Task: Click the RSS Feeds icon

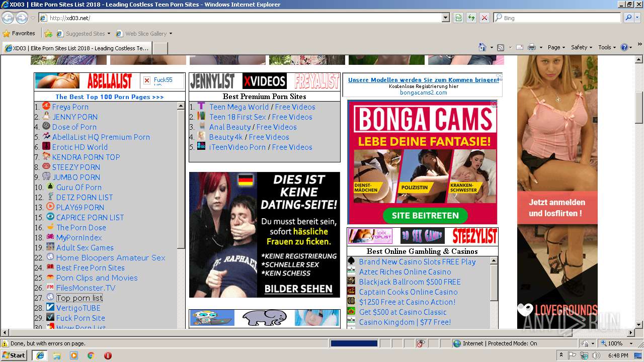Action: 501,47
